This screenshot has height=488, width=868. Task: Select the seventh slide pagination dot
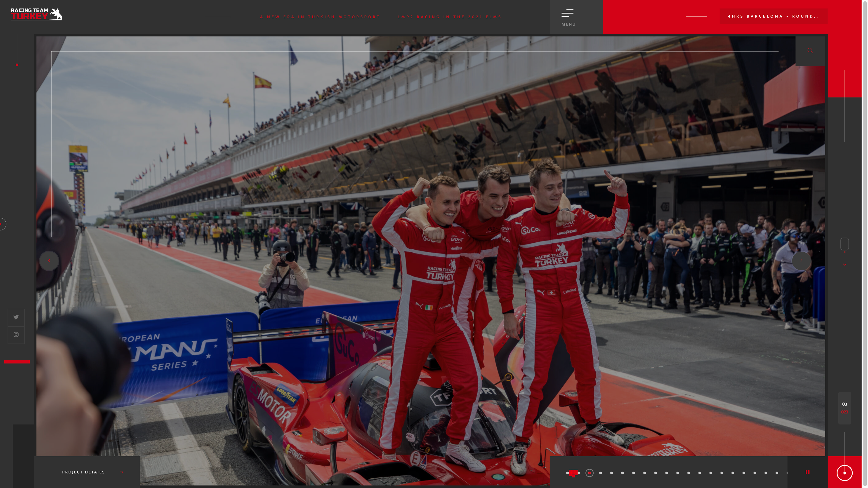pos(633,473)
